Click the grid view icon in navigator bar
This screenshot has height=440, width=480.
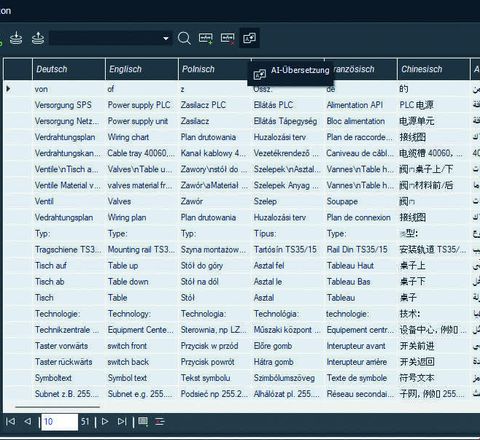point(143,421)
